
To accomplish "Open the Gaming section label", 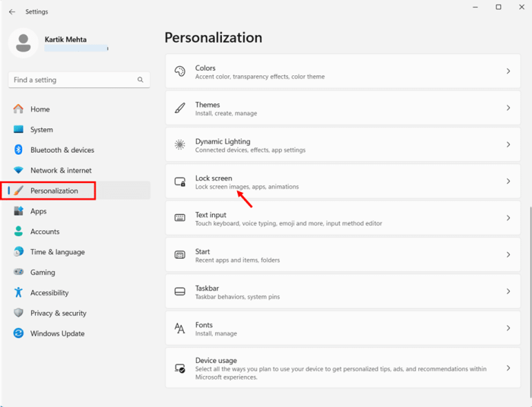I will click(43, 273).
